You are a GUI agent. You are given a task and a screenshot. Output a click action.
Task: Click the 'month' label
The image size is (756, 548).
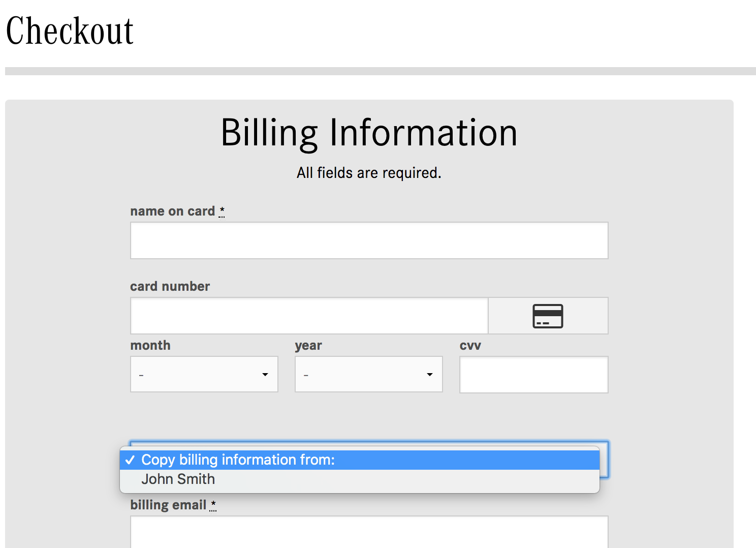pos(150,345)
